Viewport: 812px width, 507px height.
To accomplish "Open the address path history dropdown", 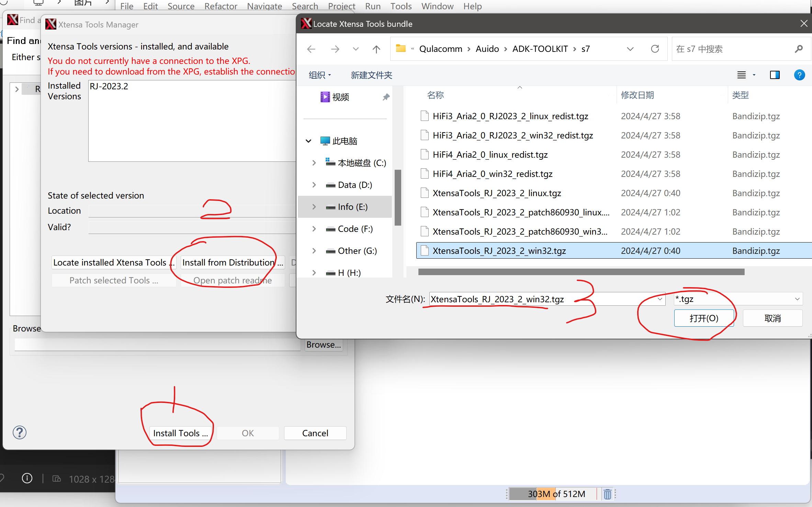I will tap(630, 49).
